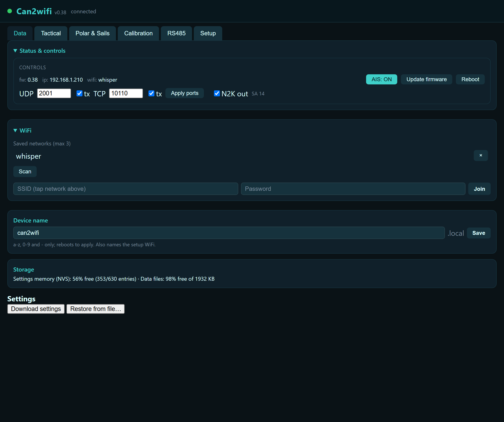Focus the WiFi Password field

[x=353, y=189]
